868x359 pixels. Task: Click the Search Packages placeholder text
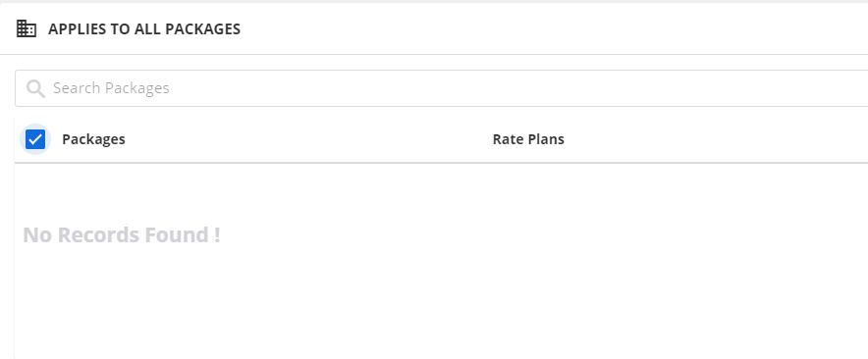click(x=111, y=88)
